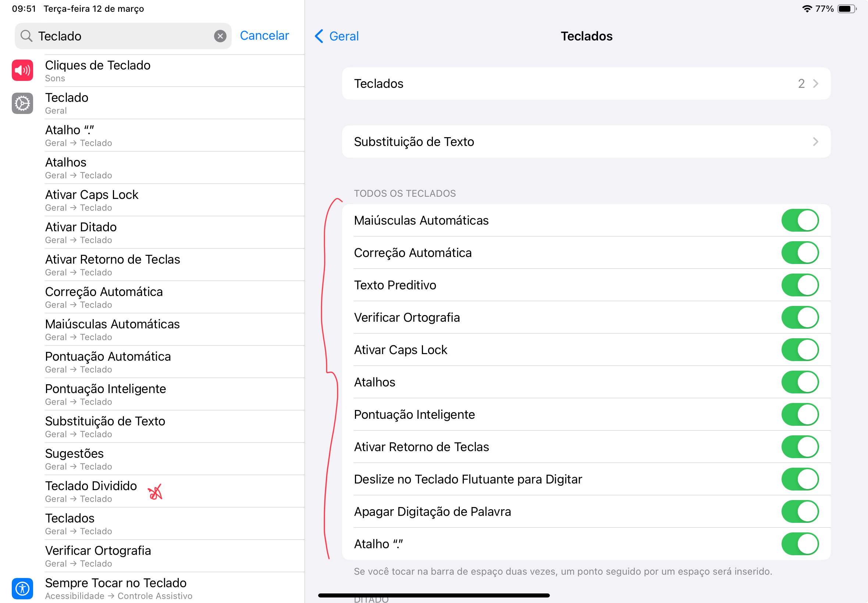Click the Accessibility icon at bottom

pos(22,588)
